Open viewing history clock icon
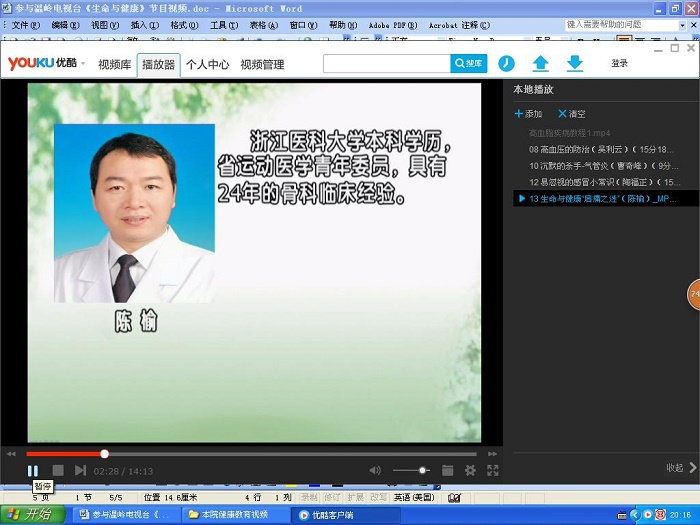 (506, 63)
